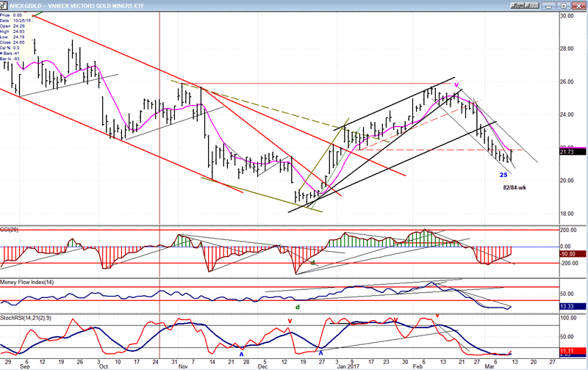Click the magenta V marker at February peak
This screenshot has height=370, width=588.
(x=456, y=86)
